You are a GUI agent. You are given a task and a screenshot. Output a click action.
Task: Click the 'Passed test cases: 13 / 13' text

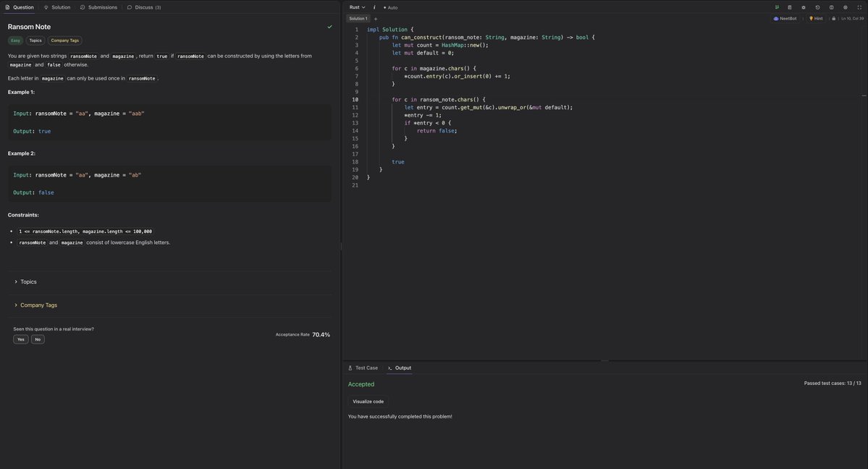tap(833, 383)
